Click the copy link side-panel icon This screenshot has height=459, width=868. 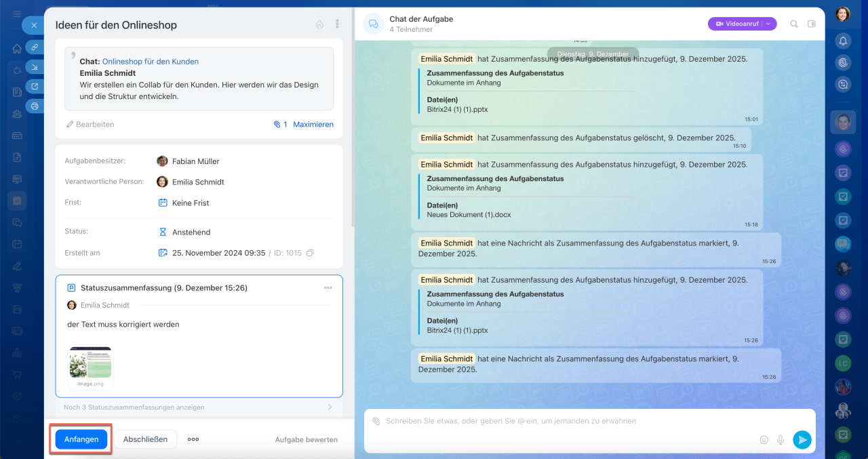tap(35, 47)
